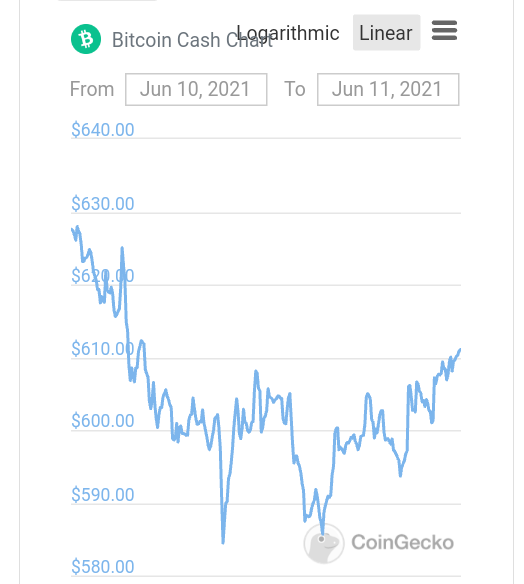
Task: Click the $620.00 axis label
Action: (x=103, y=276)
